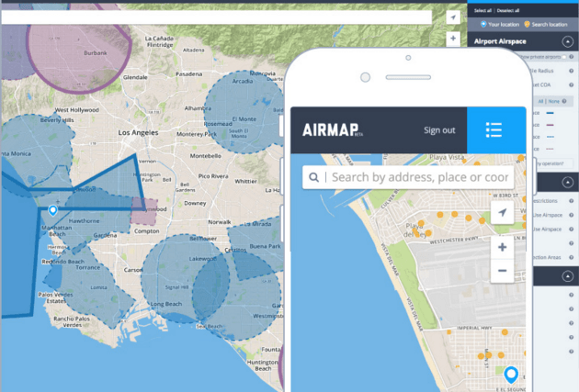Click the "Select all" link
Image resolution: width=579 pixels, height=392 pixels.
tap(483, 10)
